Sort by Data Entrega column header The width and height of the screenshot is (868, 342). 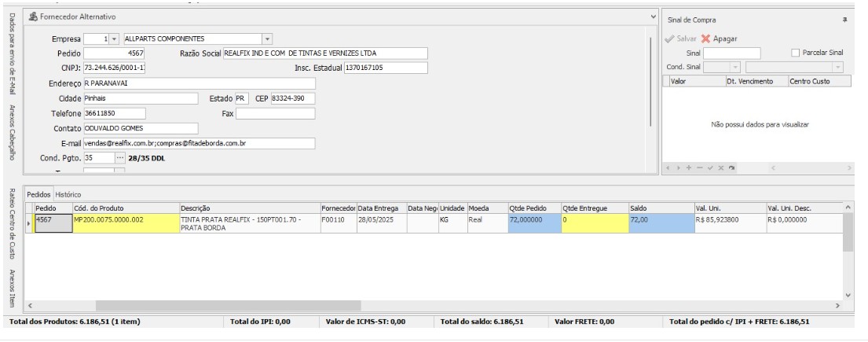point(381,208)
